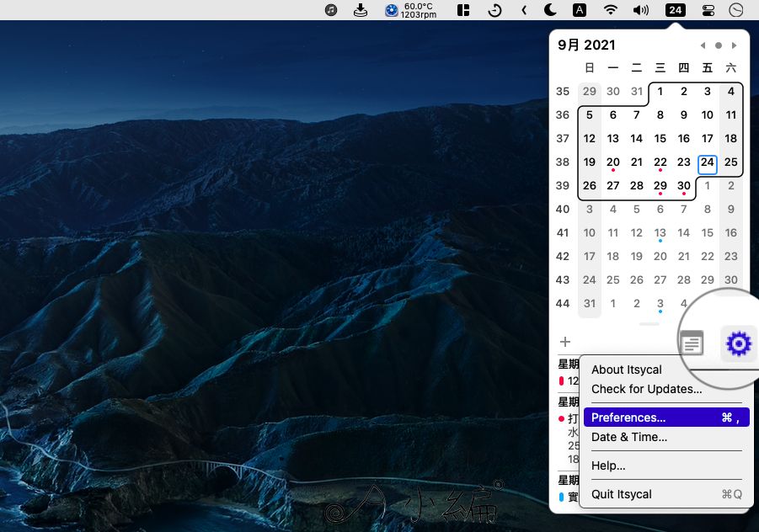Image resolution: width=759 pixels, height=532 pixels.
Task: Click week number 38
Action: tap(563, 162)
